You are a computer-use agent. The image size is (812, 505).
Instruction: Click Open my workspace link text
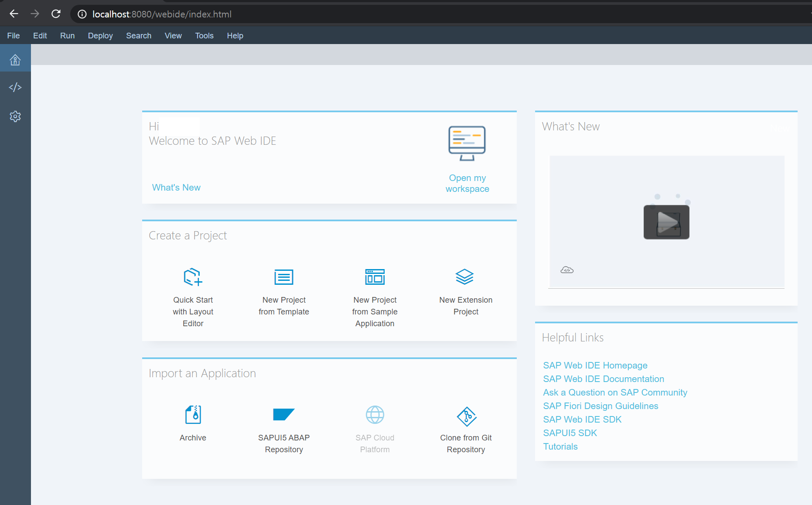[467, 183]
